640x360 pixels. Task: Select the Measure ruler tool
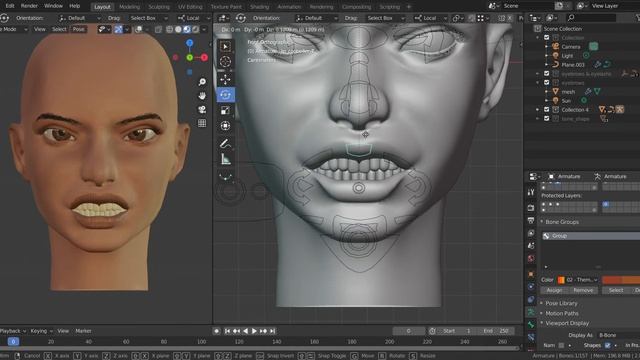tap(225, 160)
